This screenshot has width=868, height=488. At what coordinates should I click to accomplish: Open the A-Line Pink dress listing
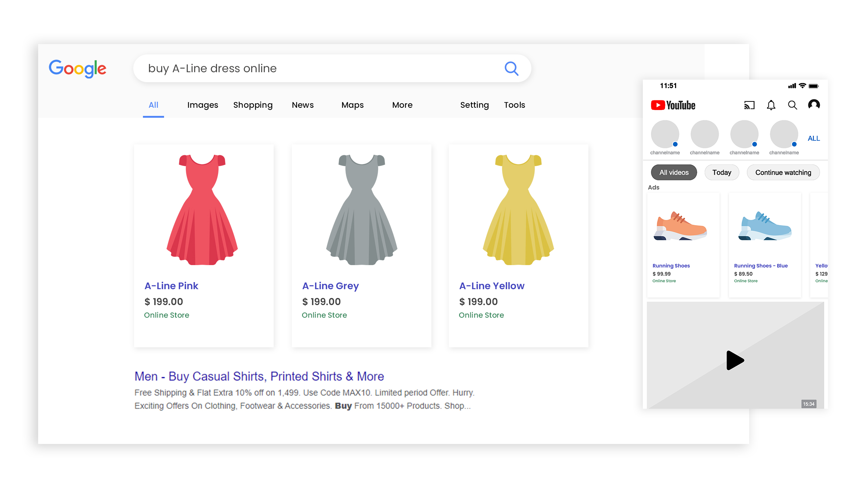tap(171, 286)
